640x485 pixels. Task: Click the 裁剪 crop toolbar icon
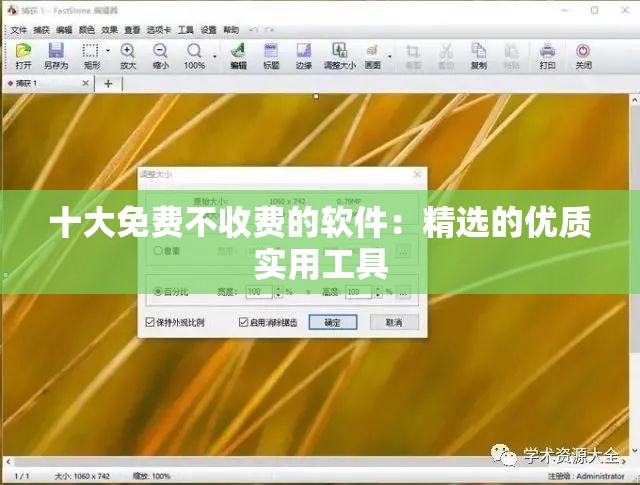coord(413,56)
